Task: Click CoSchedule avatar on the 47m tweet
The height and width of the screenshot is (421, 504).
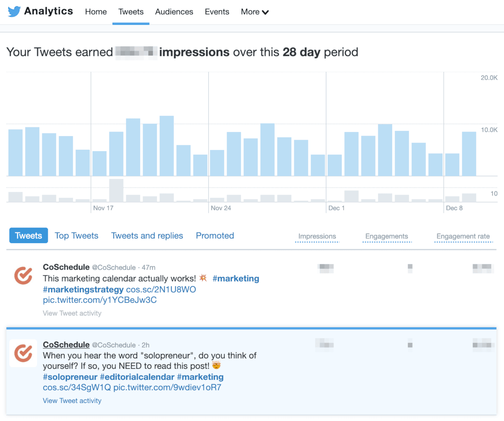Action: point(23,276)
